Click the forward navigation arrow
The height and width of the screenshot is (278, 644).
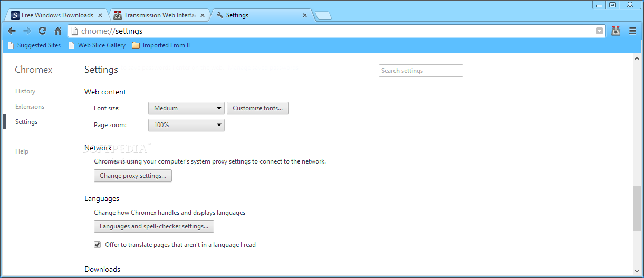coord(27,31)
